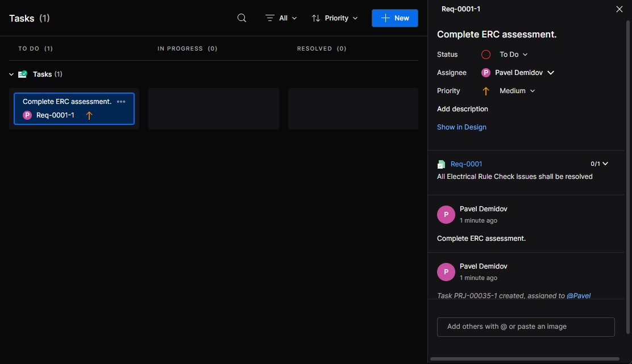632x364 pixels.
Task: Click the assignee avatar in detail panel
Action: (x=486, y=73)
